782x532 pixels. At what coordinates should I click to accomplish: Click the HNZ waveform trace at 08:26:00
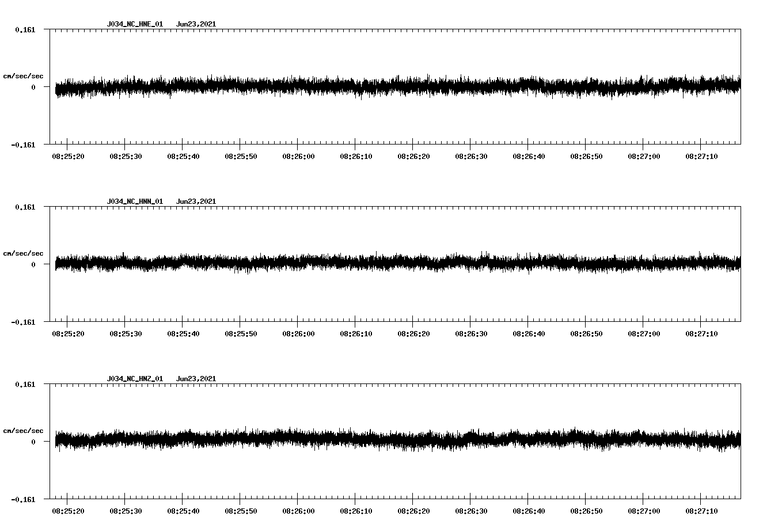298,439
